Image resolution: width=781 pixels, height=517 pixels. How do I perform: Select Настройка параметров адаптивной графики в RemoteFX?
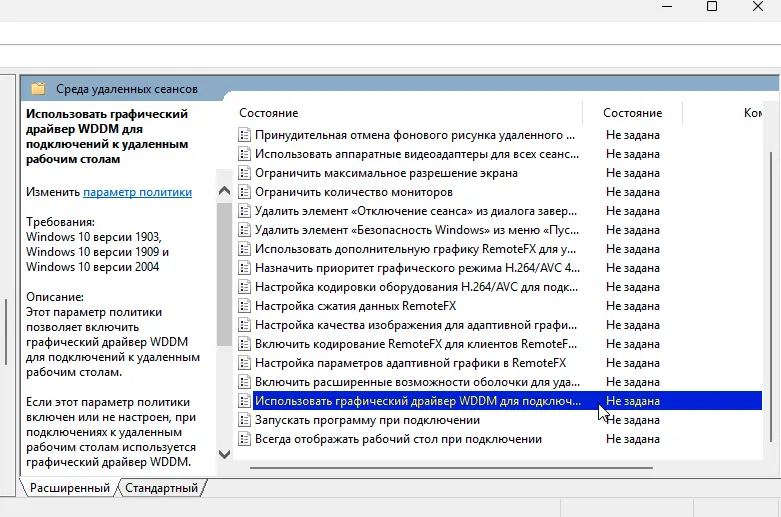(x=410, y=363)
